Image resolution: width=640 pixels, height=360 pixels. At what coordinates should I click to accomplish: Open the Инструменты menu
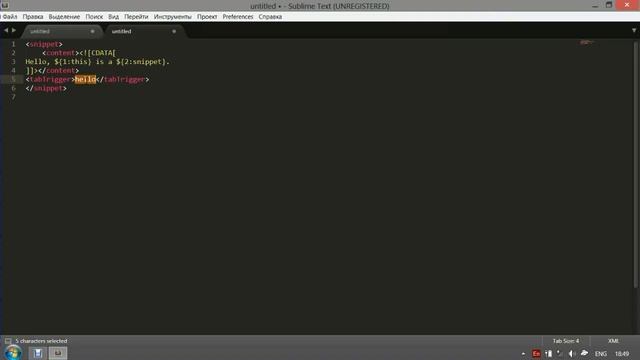click(x=172, y=17)
